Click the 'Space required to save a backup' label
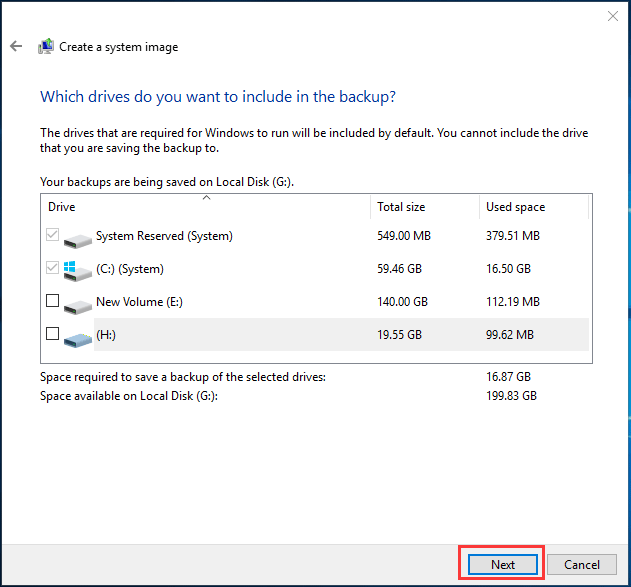This screenshot has height=587, width=631. pyautogui.click(x=183, y=377)
